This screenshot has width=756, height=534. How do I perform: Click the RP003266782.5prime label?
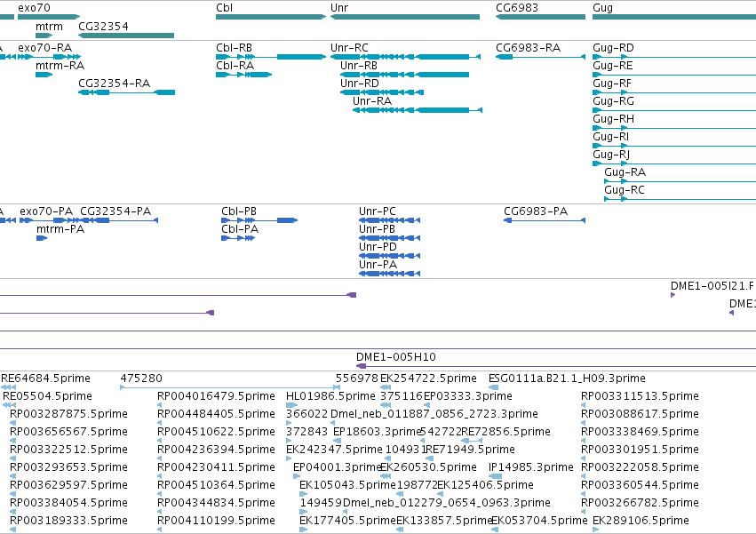[640, 503]
